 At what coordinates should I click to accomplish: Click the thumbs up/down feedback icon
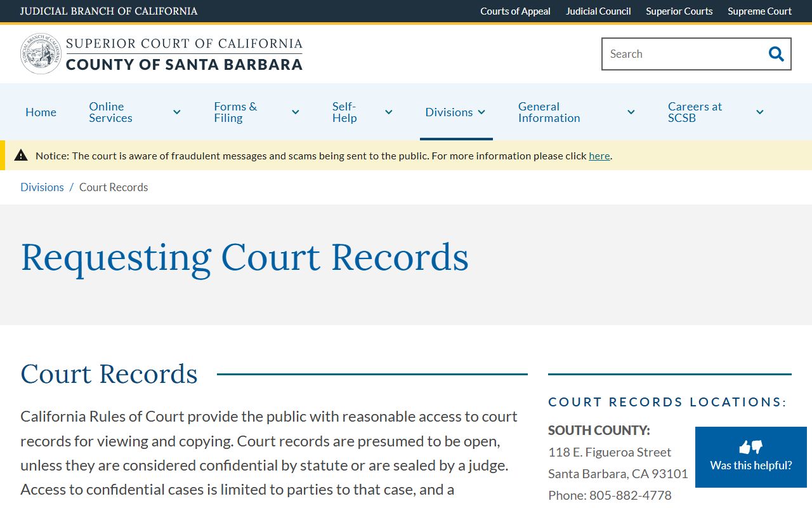pyautogui.click(x=751, y=447)
